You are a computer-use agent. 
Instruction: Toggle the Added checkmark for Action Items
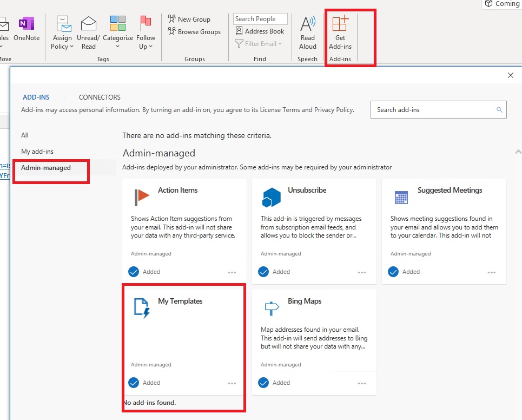click(134, 272)
